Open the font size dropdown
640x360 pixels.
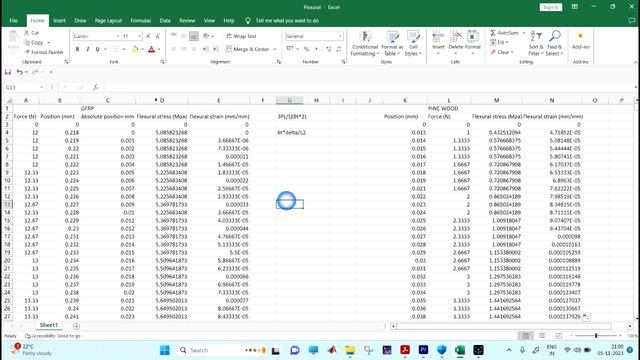click(x=139, y=36)
